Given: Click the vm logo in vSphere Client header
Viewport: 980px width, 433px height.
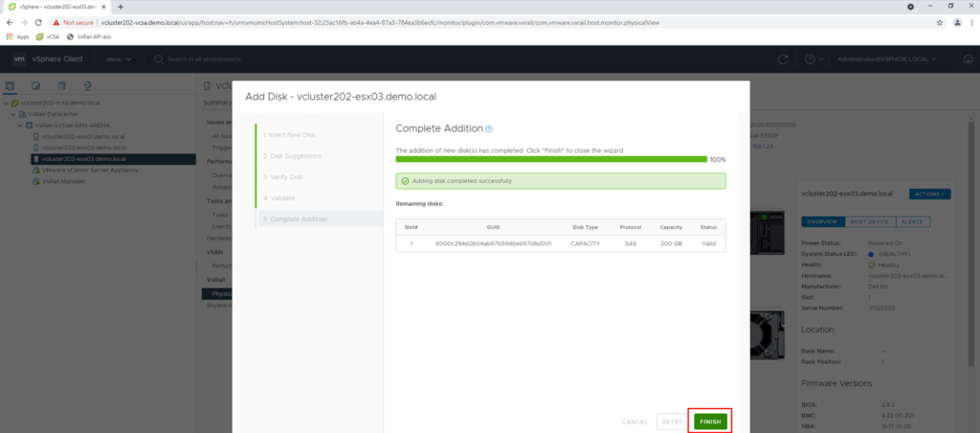Looking at the screenshot, I should [19, 58].
